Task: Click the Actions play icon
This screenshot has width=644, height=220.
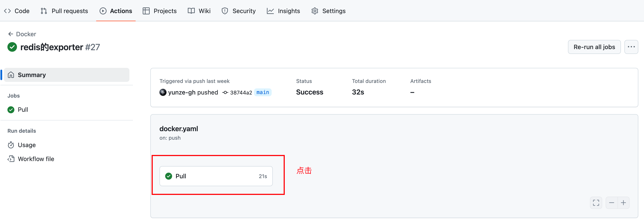Action: point(103,11)
